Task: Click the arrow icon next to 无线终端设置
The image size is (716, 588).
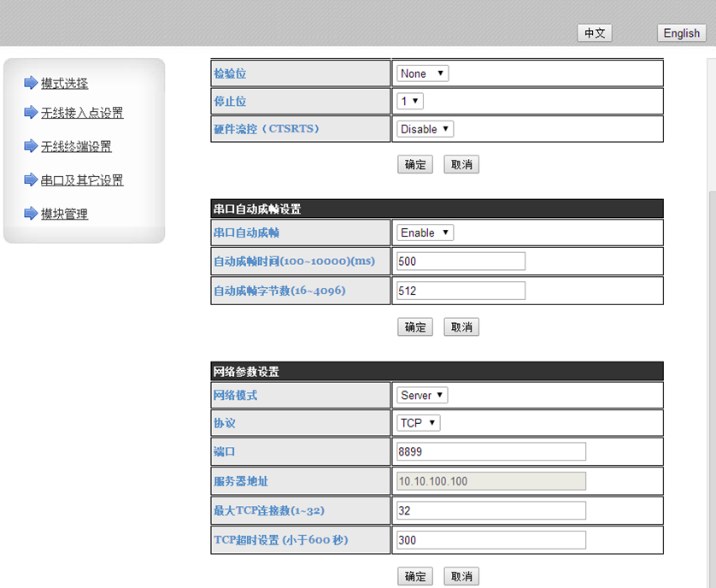Action: (31, 146)
